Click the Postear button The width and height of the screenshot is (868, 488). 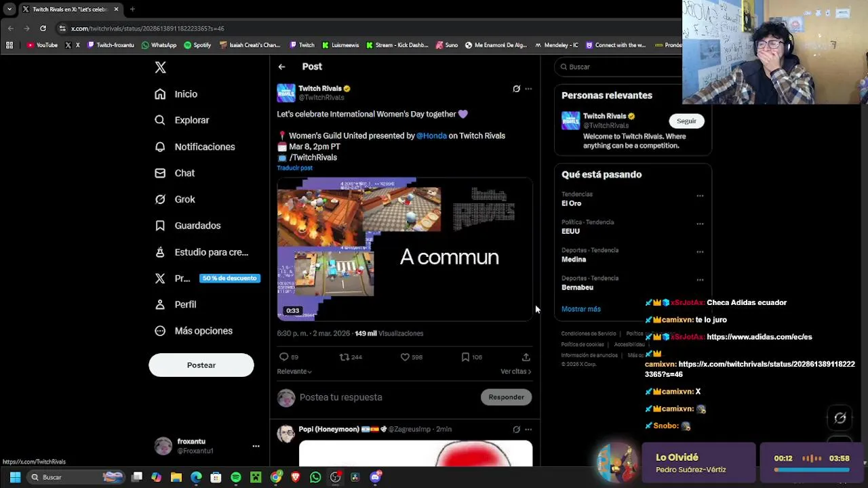click(x=201, y=365)
